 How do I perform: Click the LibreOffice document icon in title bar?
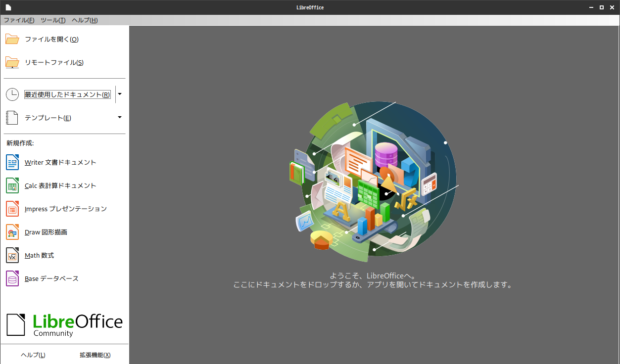8,7
